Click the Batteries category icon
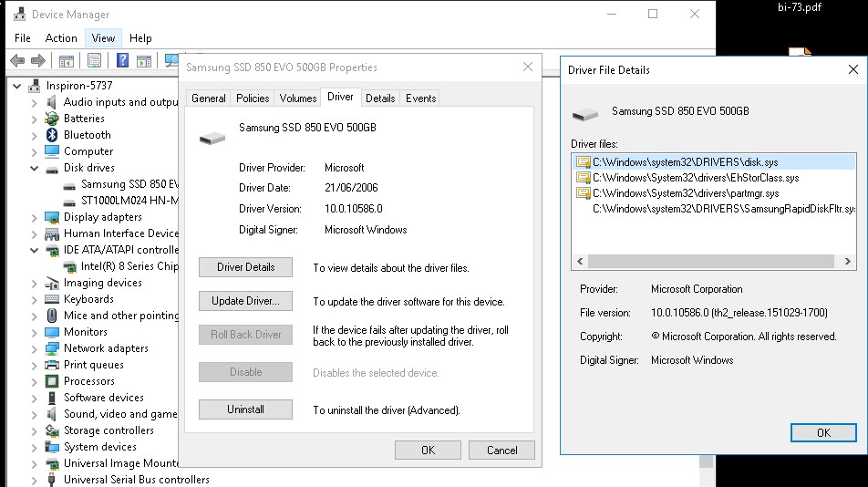 tap(52, 118)
